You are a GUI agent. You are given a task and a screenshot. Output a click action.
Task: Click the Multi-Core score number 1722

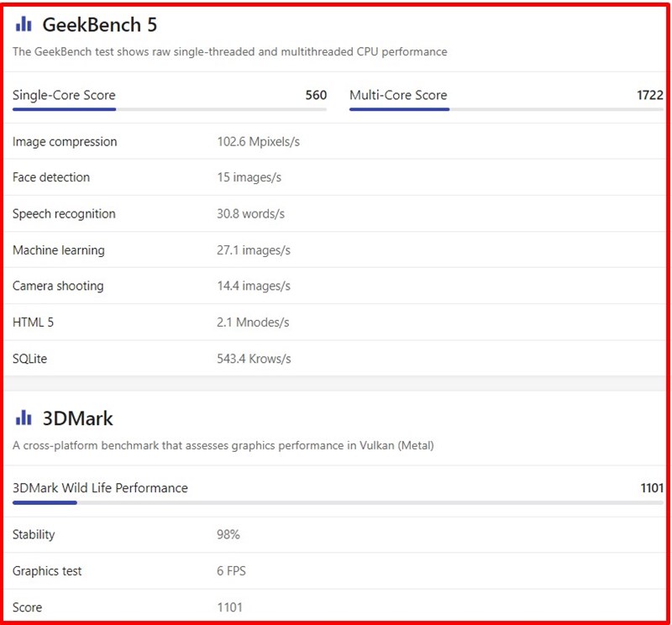pyautogui.click(x=649, y=95)
